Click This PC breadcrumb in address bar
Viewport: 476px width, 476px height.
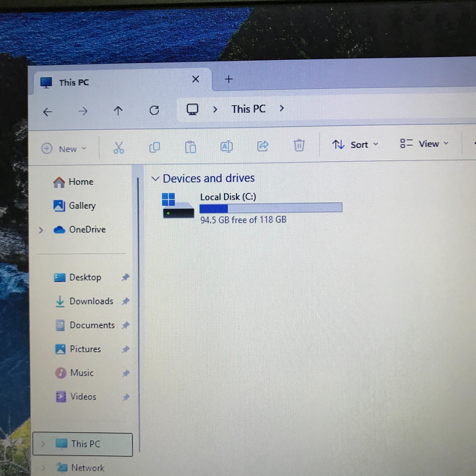coord(248,109)
